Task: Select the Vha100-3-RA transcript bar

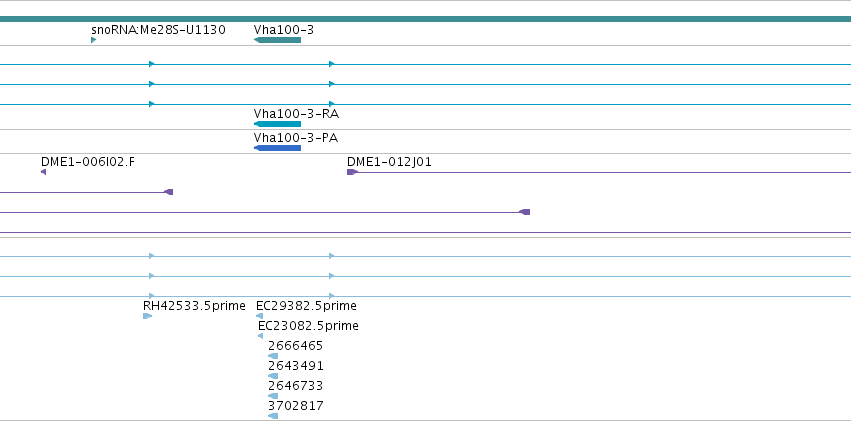Action: point(277,124)
